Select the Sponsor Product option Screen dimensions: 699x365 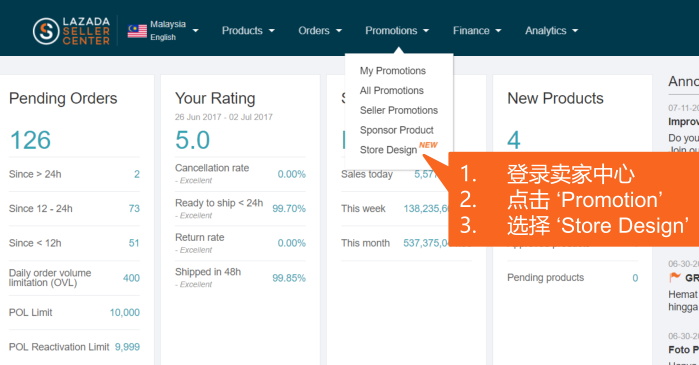pos(396,130)
